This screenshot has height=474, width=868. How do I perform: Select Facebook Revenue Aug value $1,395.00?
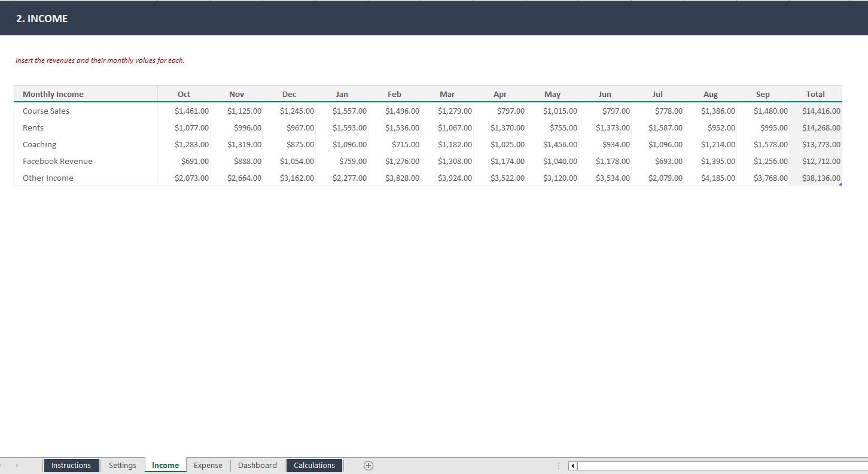point(711,161)
